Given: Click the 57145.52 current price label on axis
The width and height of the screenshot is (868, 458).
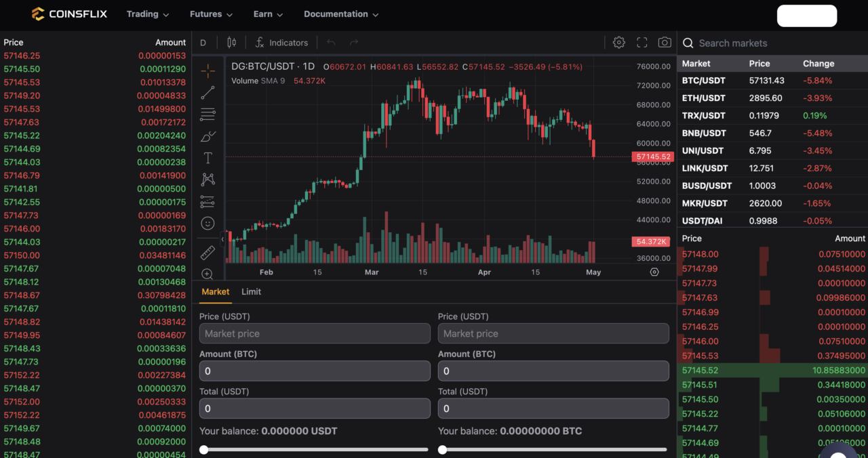Looking at the screenshot, I should pos(652,157).
